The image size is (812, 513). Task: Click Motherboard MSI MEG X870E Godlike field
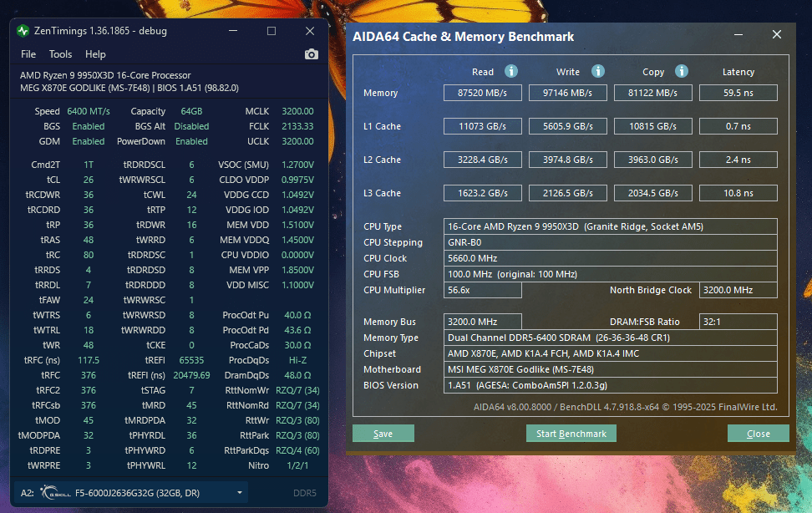click(611, 369)
